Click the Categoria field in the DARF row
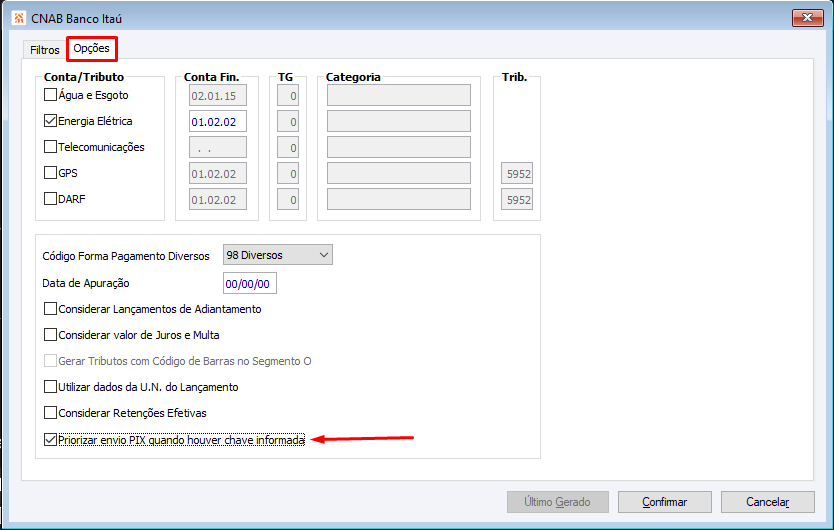Viewport: 834px width, 530px height. point(399,200)
